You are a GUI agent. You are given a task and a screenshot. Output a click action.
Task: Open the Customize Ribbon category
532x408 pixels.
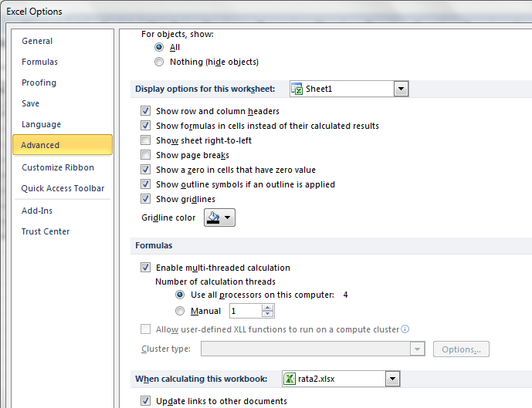(58, 167)
